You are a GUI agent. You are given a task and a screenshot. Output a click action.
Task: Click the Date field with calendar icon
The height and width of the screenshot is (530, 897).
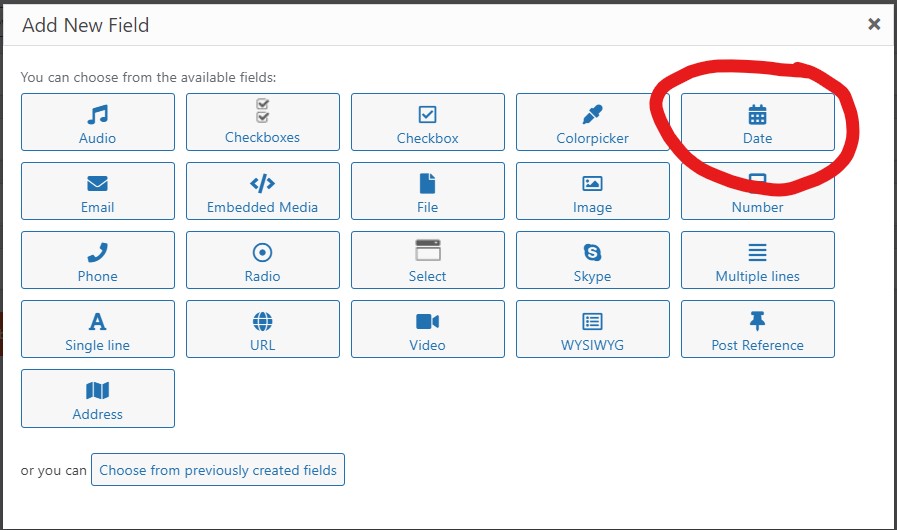(x=757, y=123)
